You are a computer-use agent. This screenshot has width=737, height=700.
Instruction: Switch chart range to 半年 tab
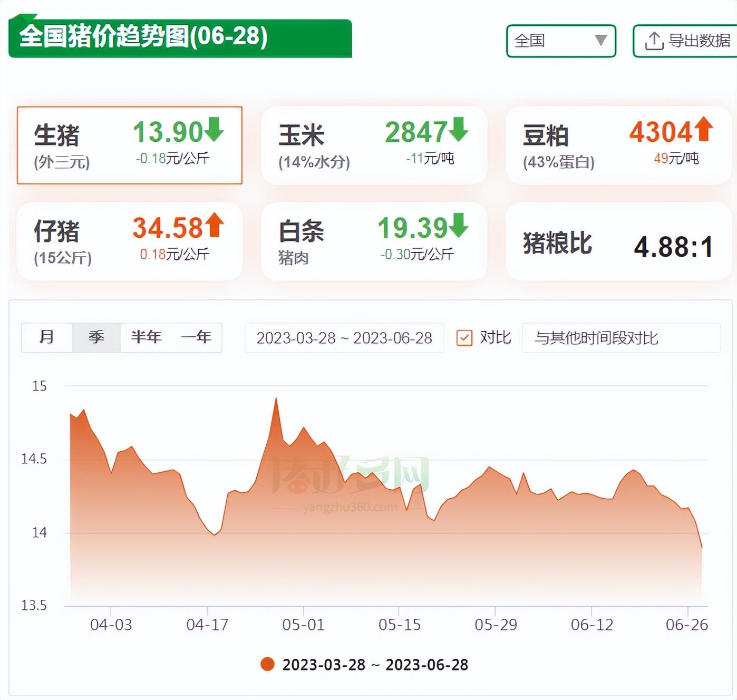pyautogui.click(x=146, y=337)
